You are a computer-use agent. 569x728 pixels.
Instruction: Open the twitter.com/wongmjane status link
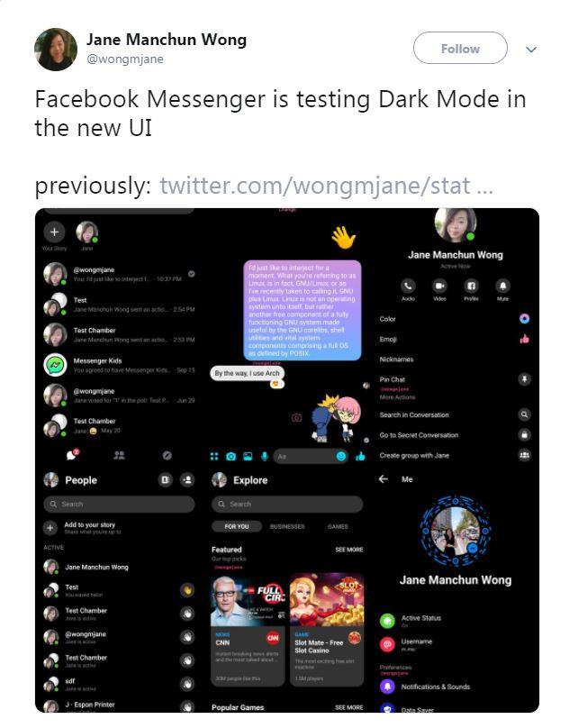[326, 186]
